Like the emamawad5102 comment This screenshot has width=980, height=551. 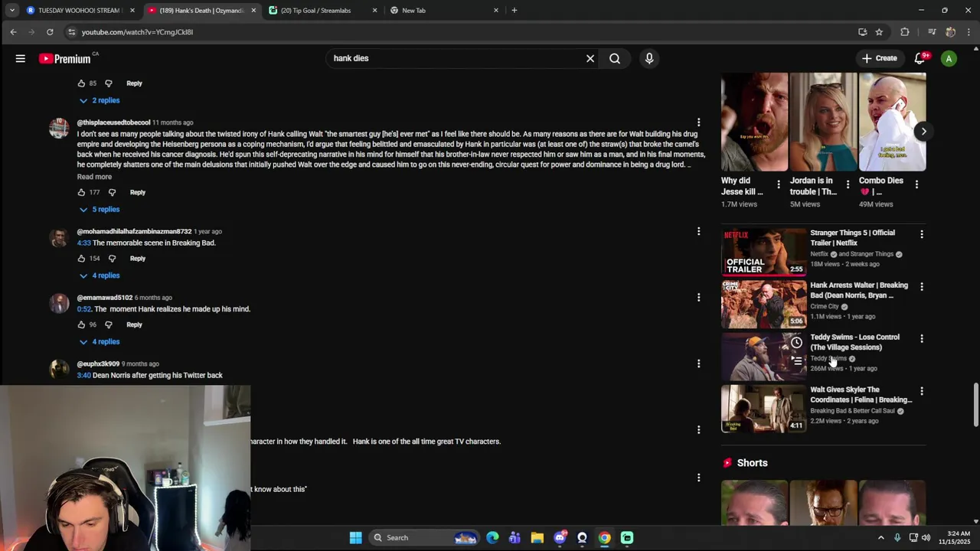[81, 324]
